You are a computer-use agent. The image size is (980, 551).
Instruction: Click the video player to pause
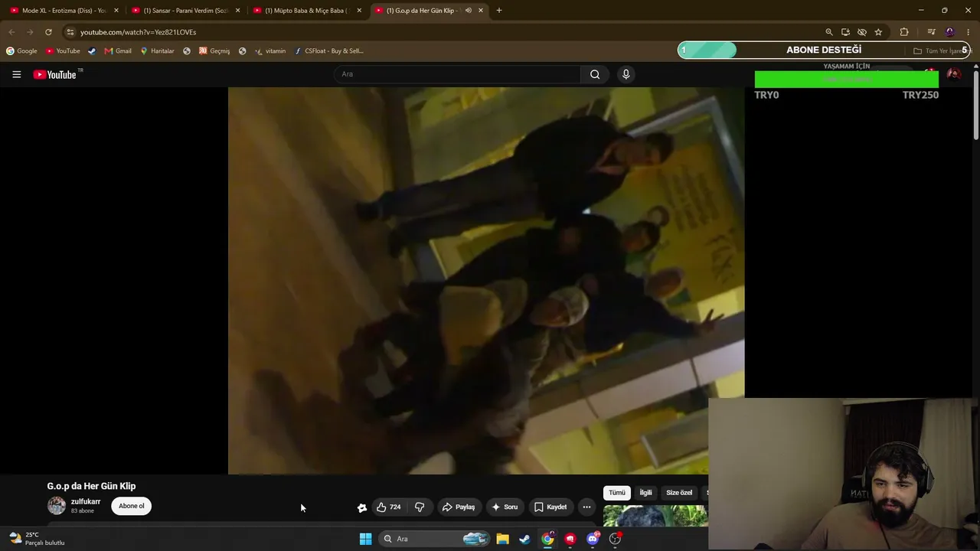tap(486, 281)
